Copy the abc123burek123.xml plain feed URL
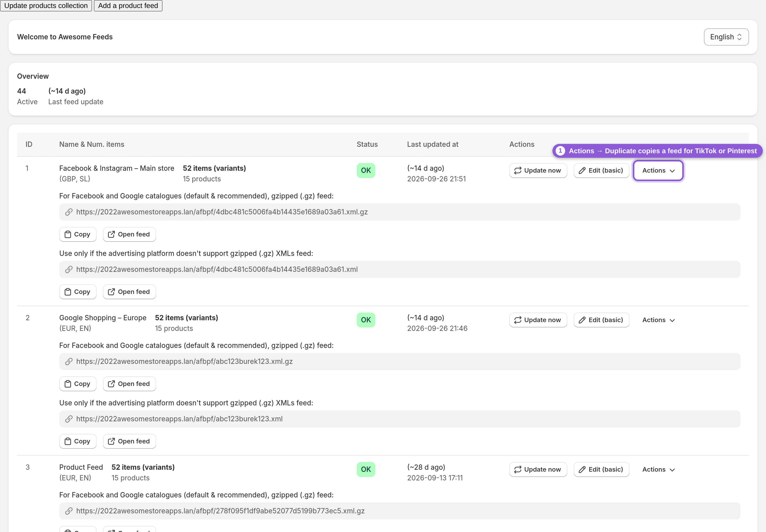 (x=78, y=441)
